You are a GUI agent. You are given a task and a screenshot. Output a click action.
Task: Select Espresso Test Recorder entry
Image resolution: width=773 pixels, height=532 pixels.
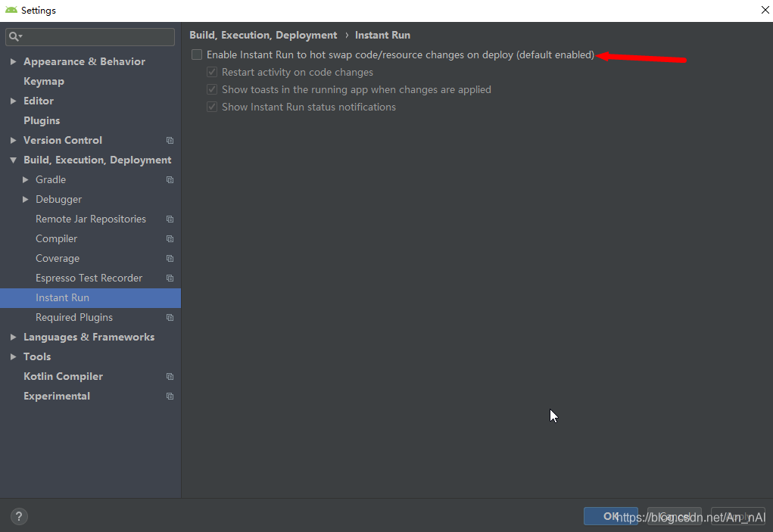click(89, 278)
